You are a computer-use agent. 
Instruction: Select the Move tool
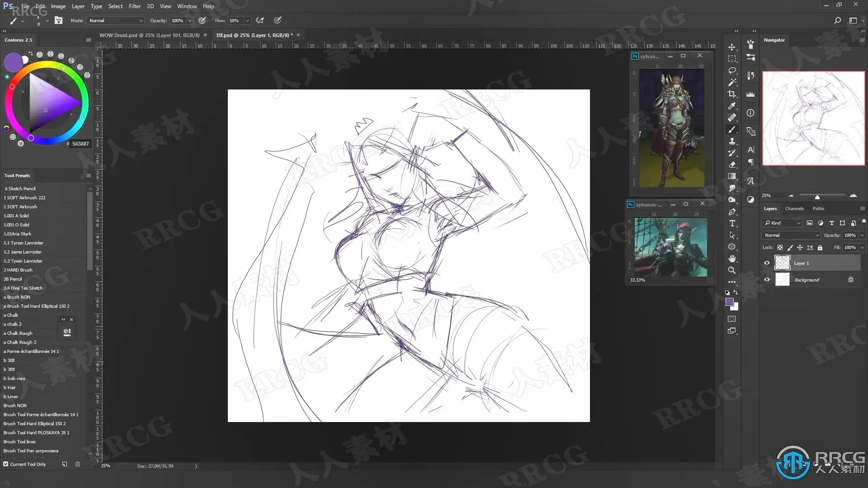coord(732,47)
